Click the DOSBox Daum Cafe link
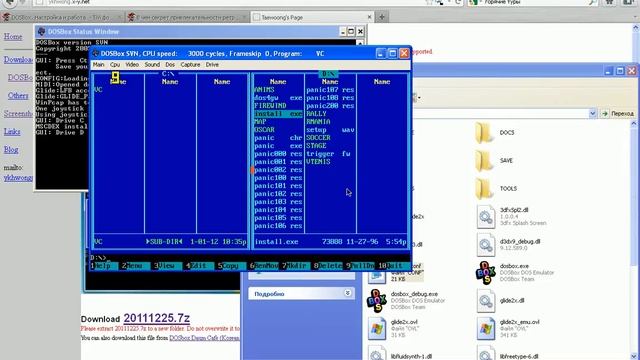 point(204,338)
